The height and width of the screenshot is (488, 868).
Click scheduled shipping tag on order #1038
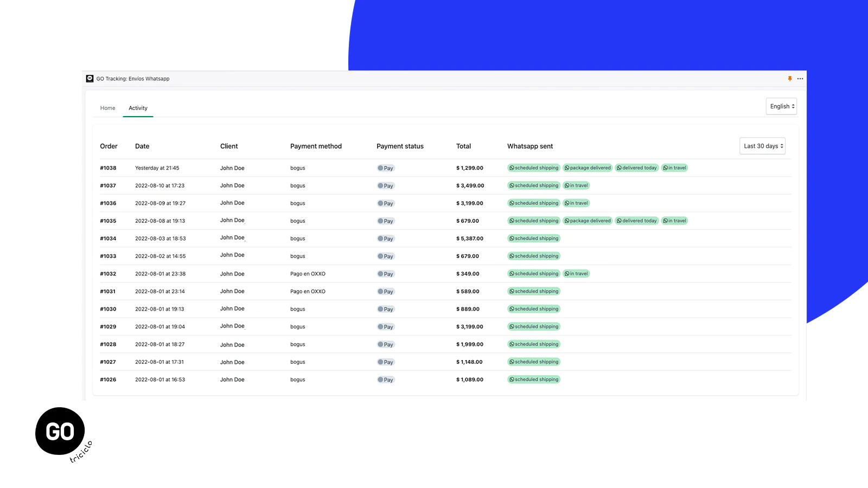(x=534, y=168)
